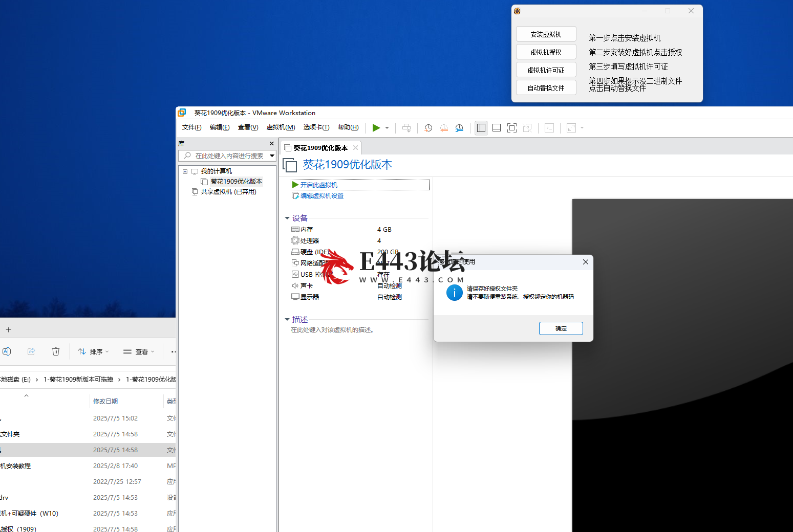
Task: Click the blue information icon in the dialog
Action: click(455, 293)
